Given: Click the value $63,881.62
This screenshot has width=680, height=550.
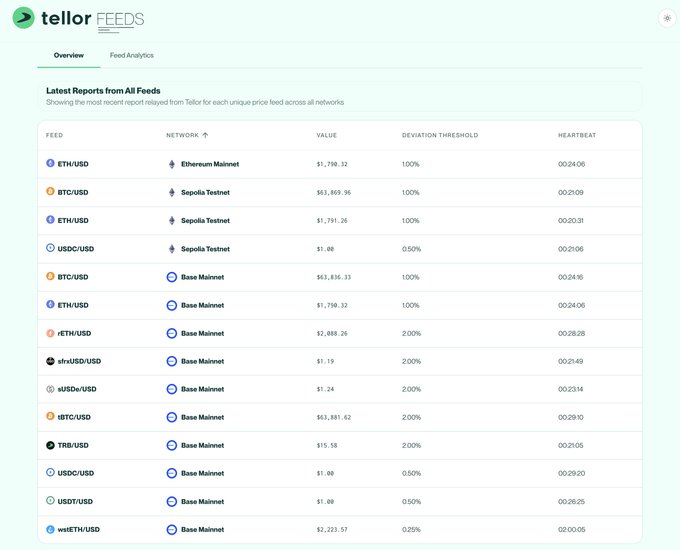Looking at the screenshot, I should (333, 417).
